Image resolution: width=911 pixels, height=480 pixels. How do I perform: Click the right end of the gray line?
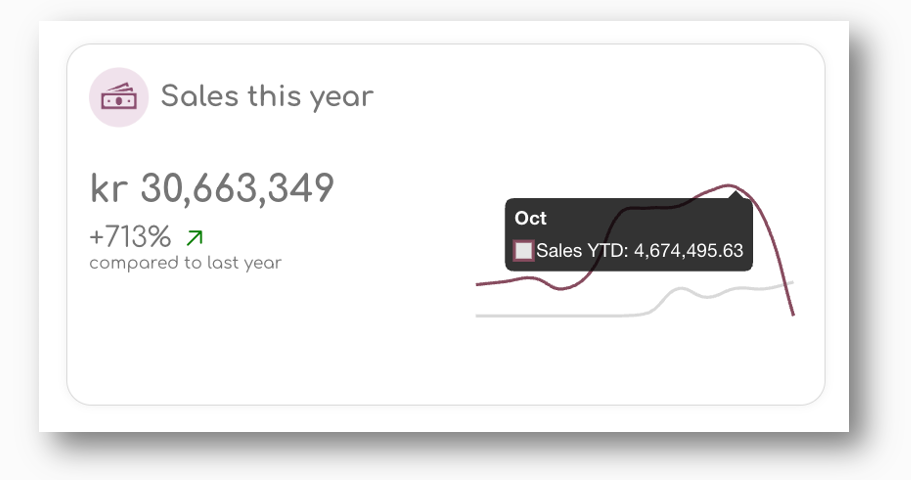click(x=791, y=282)
